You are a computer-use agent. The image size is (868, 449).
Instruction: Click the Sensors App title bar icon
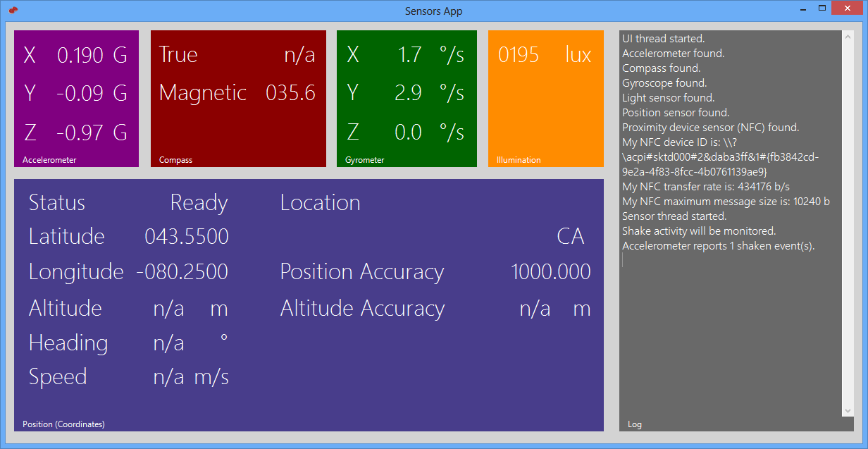click(13, 9)
